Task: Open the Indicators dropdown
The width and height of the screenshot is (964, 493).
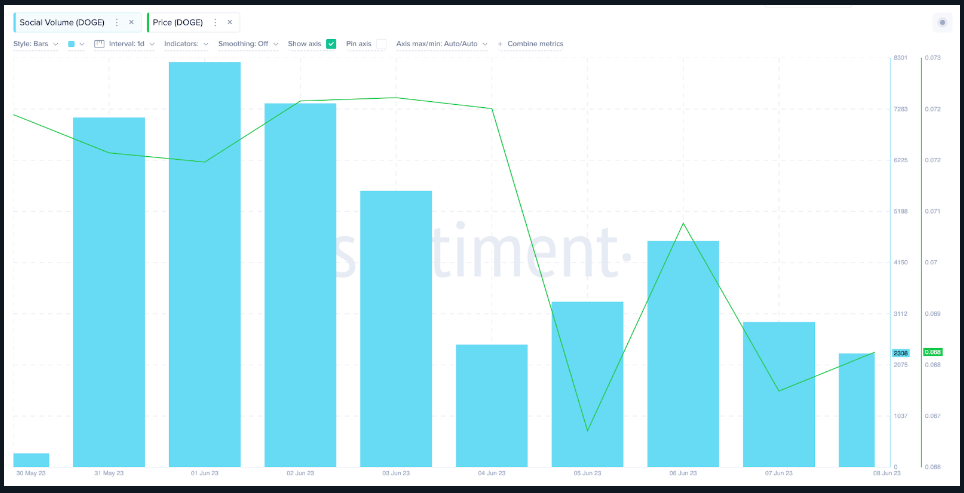Action: (186, 44)
